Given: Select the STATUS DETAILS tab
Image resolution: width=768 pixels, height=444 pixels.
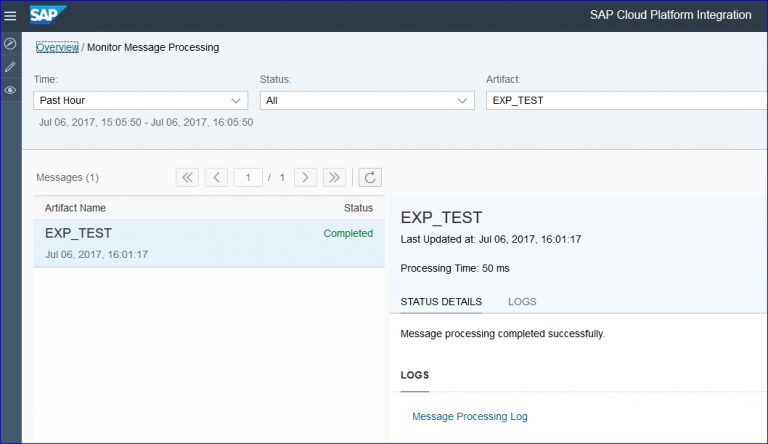Looking at the screenshot, I should (x=441, y=301).
